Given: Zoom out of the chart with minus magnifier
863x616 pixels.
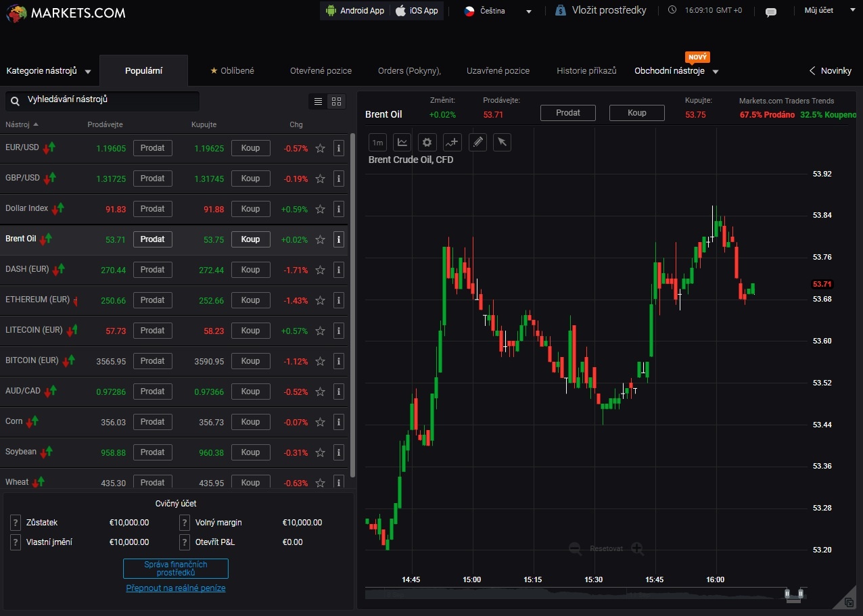Looking at the screenshot, I should click(575, 548).
